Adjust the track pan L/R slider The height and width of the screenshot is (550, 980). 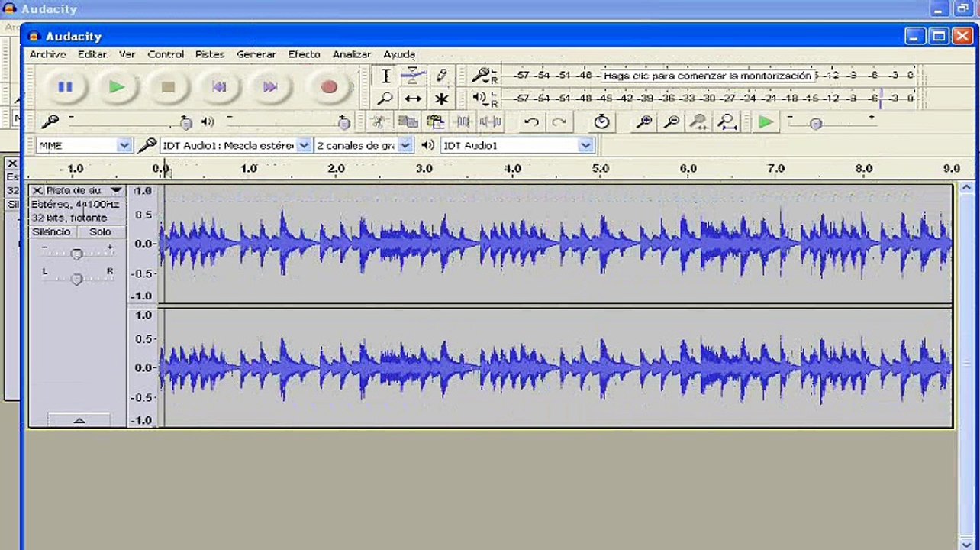tap(76, 279)
